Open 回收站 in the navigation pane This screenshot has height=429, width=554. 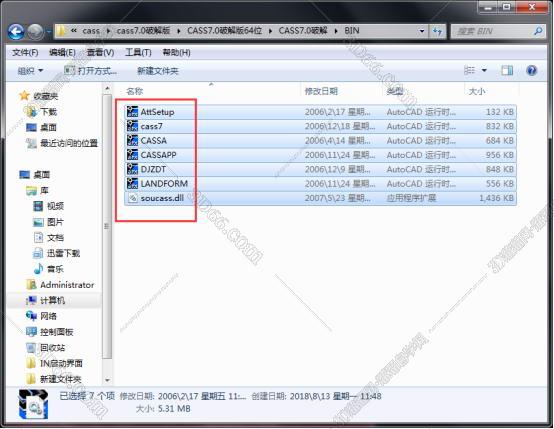53,348
